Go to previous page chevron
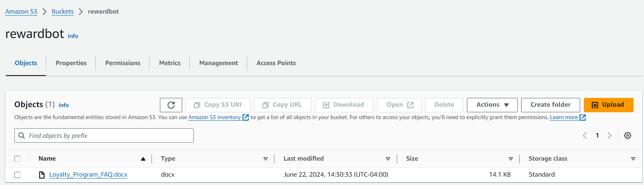Screen dimensions: 644x185 coord(585,135)
